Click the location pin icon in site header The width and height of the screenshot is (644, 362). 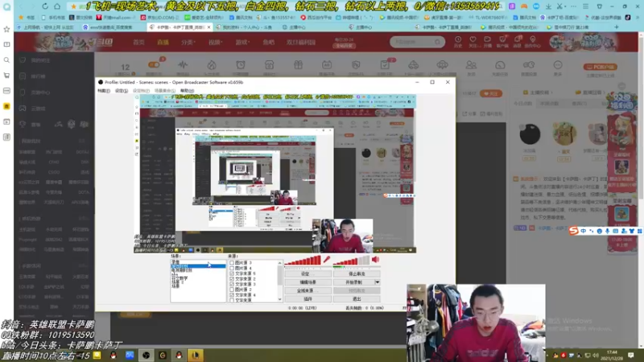532,41
